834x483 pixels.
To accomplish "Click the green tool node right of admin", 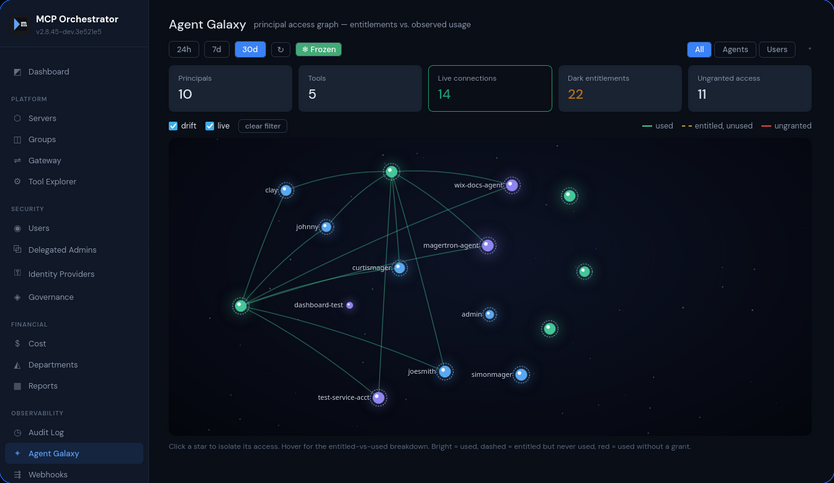I will click(550, 329).
